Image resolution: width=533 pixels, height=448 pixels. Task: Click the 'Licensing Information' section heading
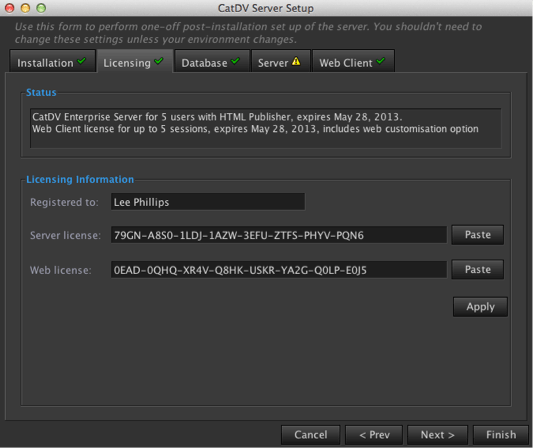point(80,179)
